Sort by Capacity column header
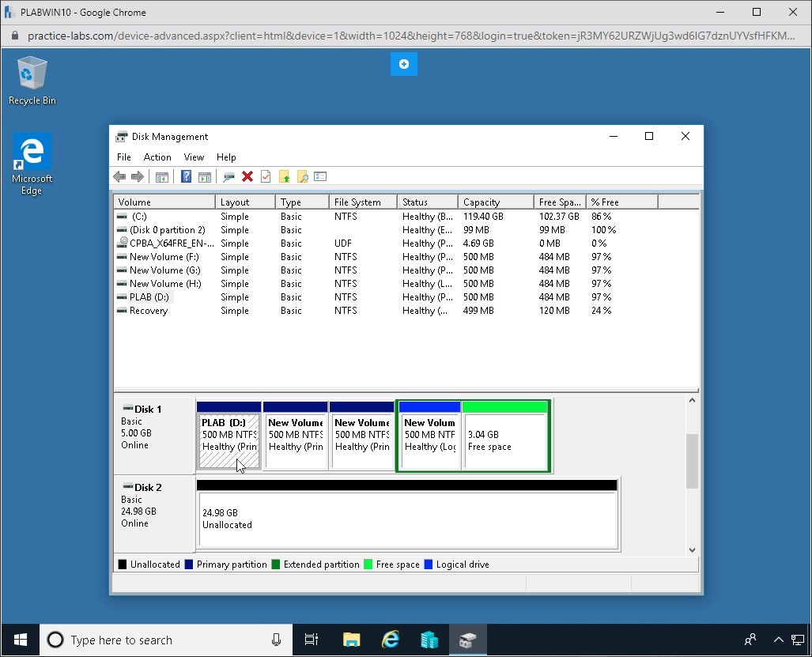Screen dimensions: 812x657 [x=496, y=202]
